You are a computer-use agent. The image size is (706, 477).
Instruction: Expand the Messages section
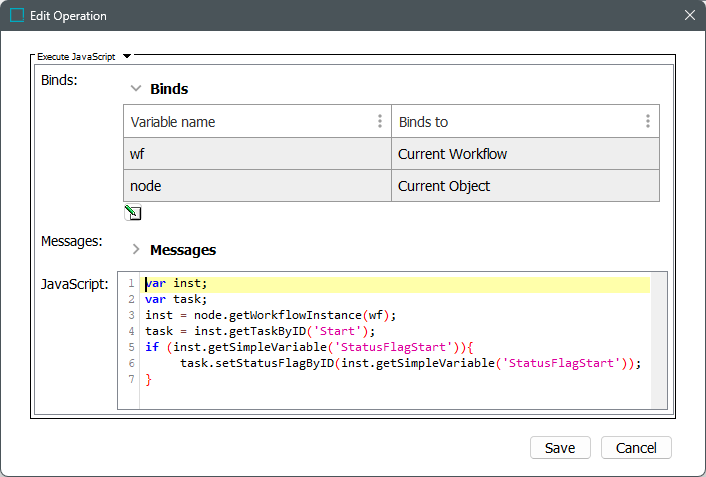(136, 249)
